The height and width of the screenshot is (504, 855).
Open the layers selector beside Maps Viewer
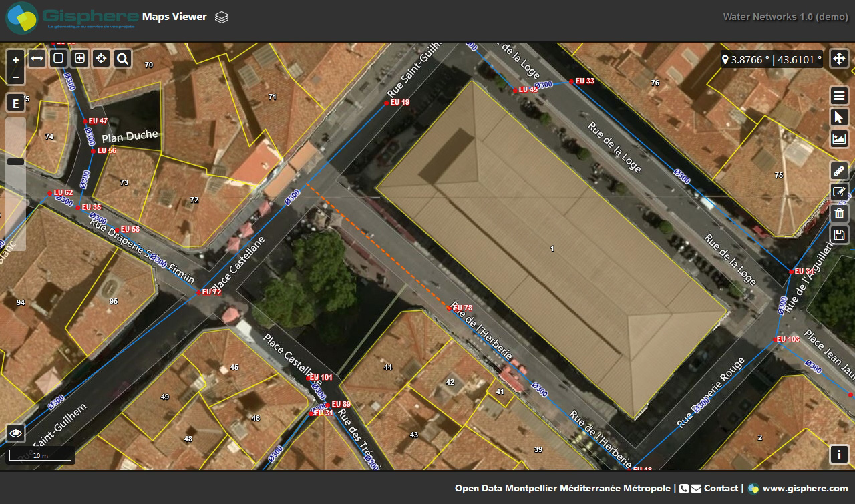pyautogui.click(x=220, y=18)
